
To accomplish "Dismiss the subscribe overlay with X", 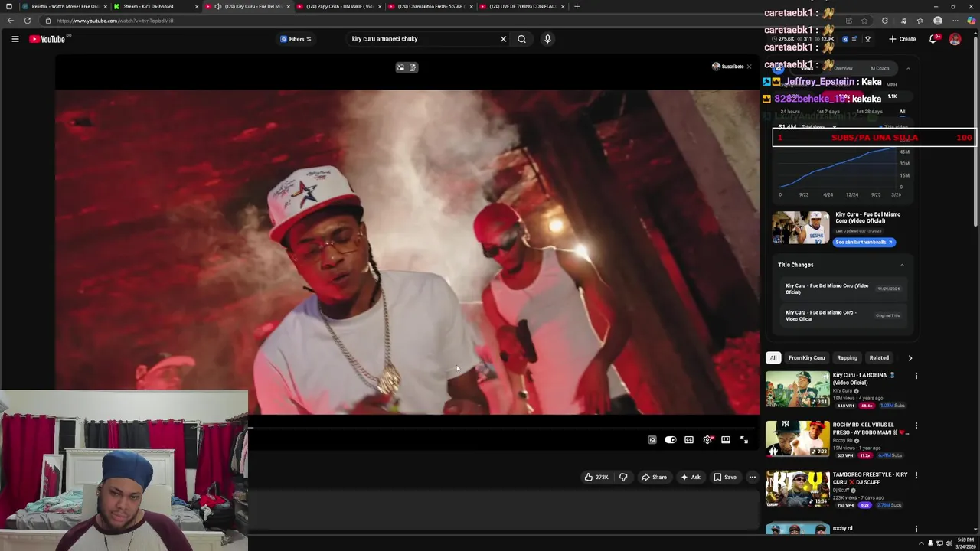I will (749, 67).
